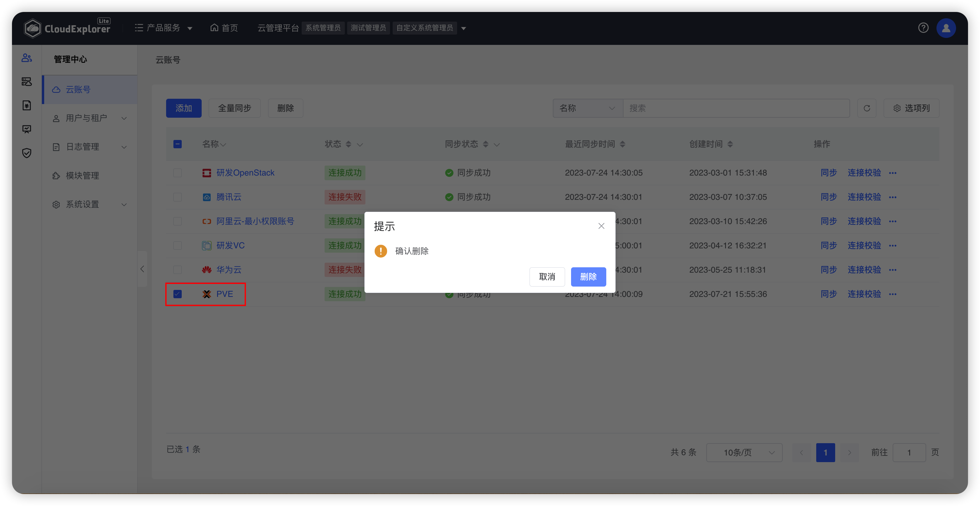The image size is (980, 506).
Task: Open more actions for PVE row
Action: [893, 294]
